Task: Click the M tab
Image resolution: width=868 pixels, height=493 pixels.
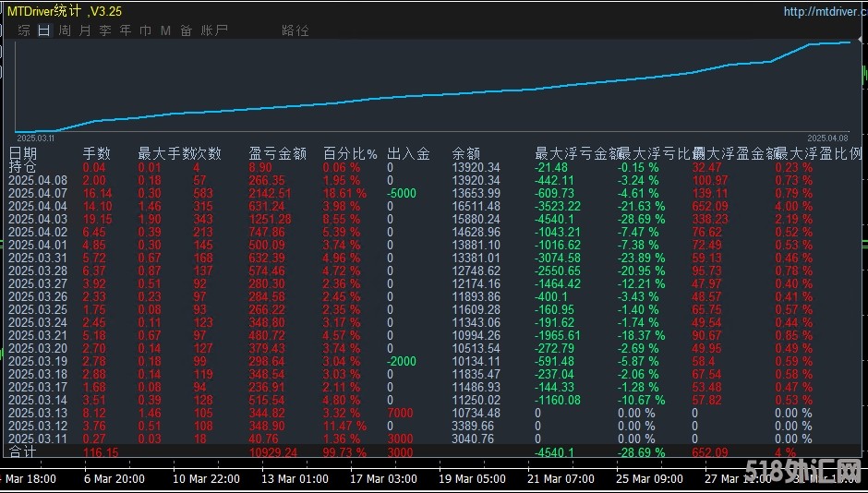Action: (165, 30)
